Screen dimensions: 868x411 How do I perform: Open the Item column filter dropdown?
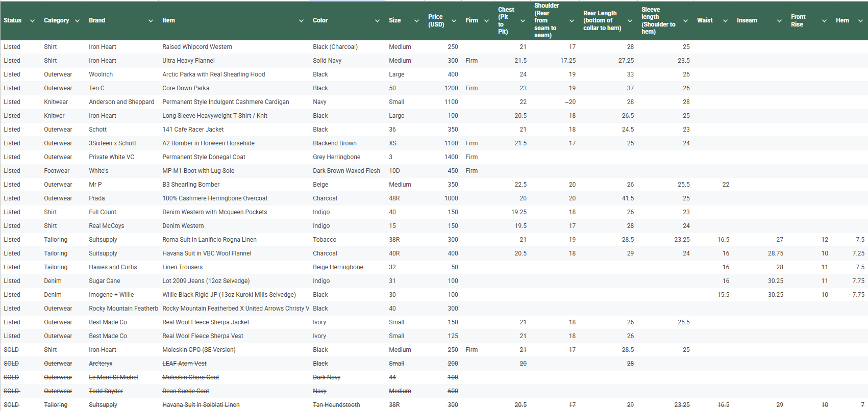pos(301,21)
